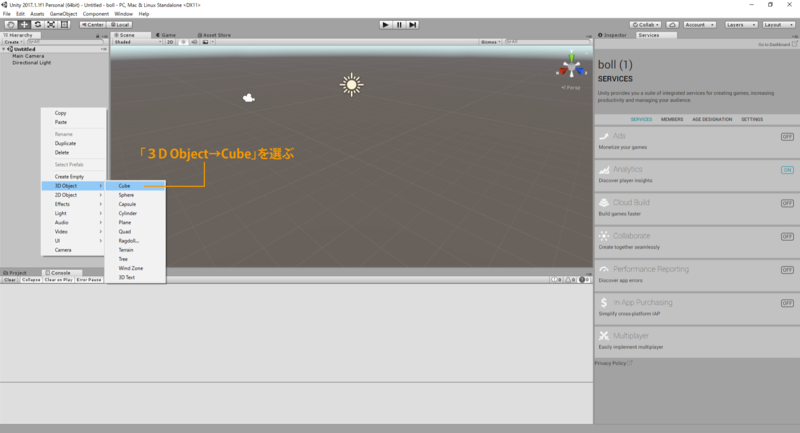The height and width of the screenshot is (433, 800).
Task: Toggle Collaborate OFF switch
Action: (787, 237)
